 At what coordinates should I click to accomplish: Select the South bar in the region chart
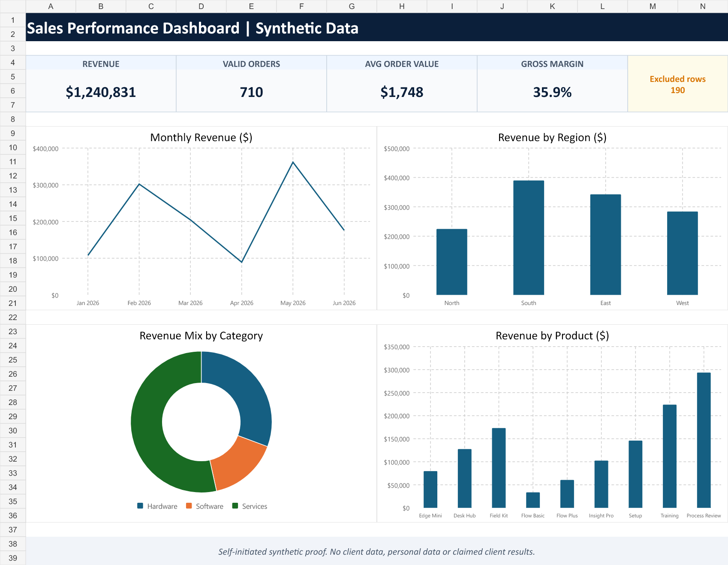pyautogui.click(x=529, y=238)
